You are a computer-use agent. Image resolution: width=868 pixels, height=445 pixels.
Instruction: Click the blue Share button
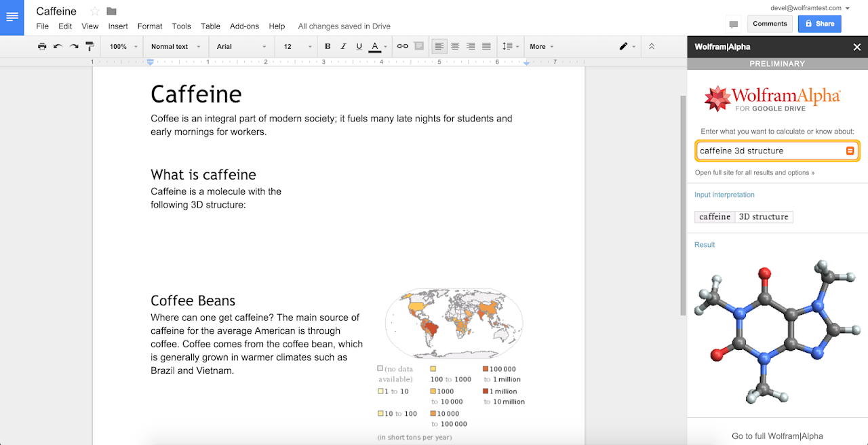[x=819, y=24]
